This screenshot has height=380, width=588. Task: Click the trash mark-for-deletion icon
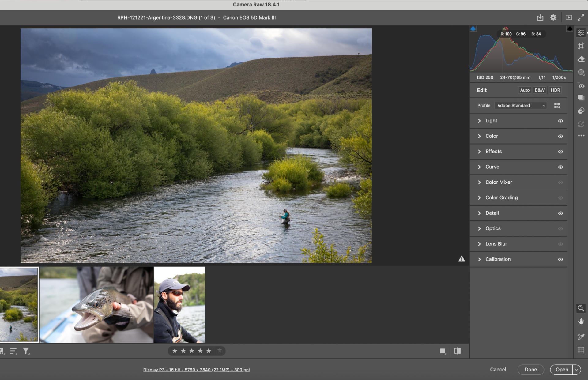[220, 351]
